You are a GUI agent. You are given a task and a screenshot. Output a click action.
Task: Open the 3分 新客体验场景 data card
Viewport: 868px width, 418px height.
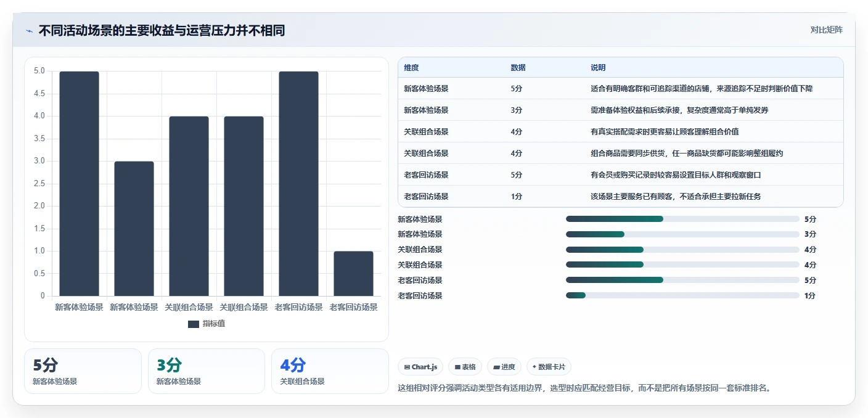coord(207,371)
